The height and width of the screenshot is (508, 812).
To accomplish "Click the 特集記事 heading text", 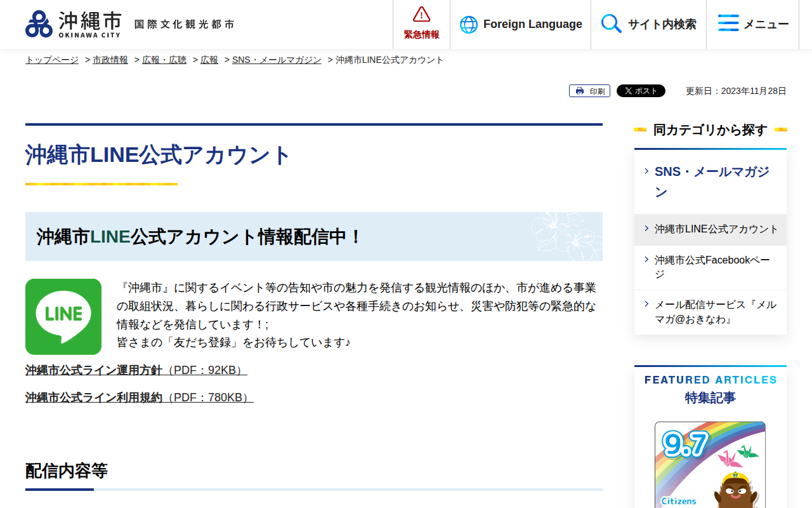I will 710,398.
